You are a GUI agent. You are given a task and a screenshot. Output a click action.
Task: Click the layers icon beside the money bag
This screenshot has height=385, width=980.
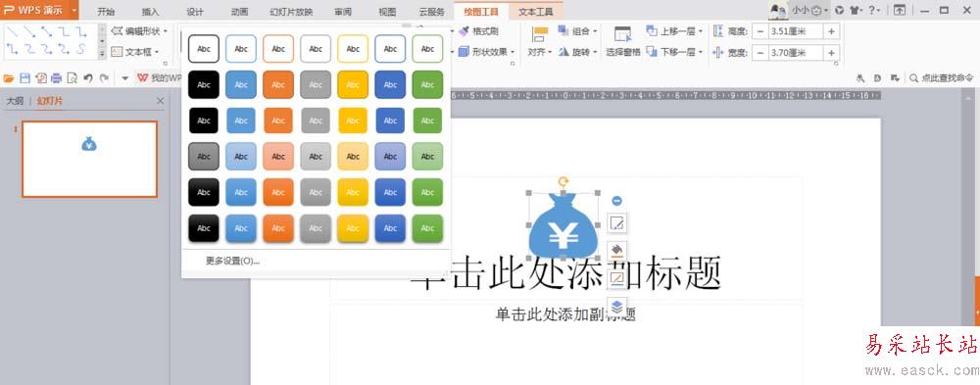[616, 307]
